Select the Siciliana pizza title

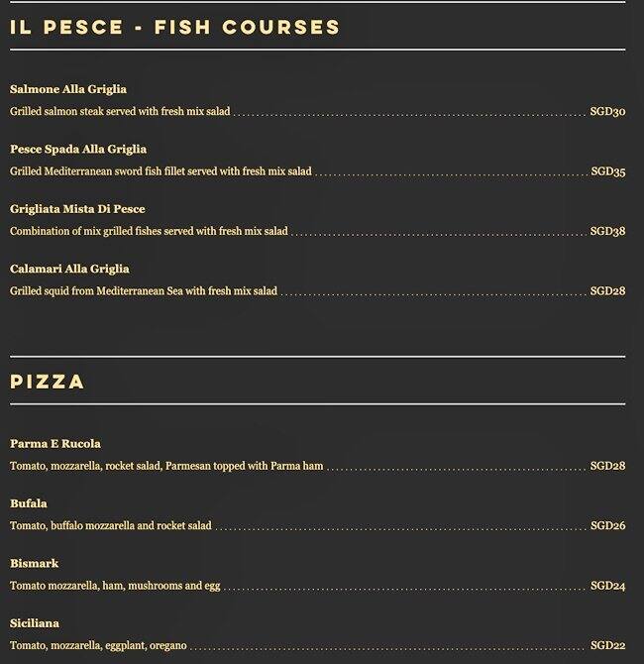35,623
